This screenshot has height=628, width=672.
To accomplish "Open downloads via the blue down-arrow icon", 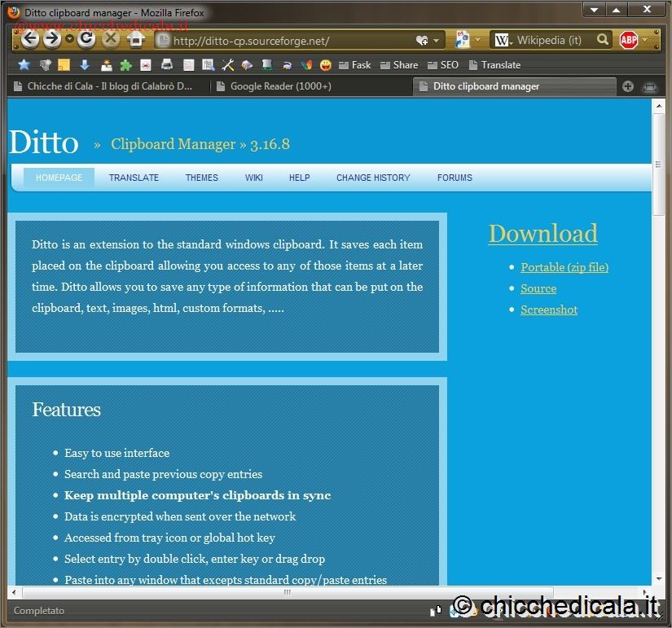I will point(84,65).
